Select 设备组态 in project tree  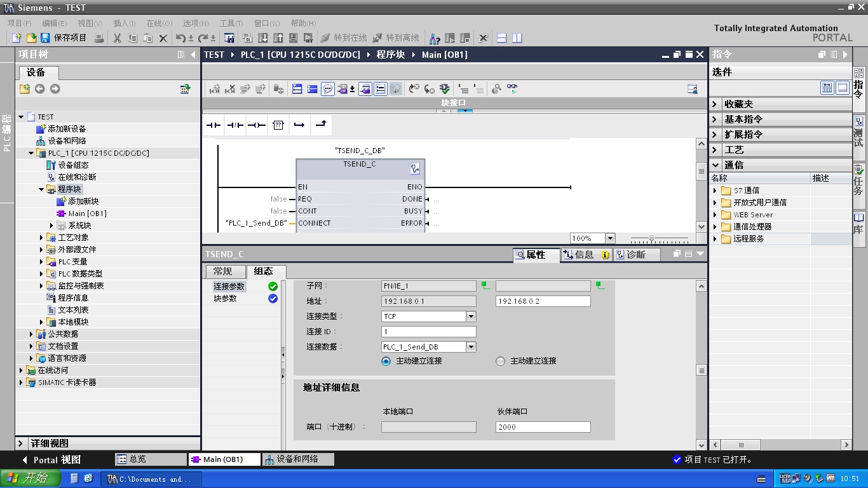pyautogui.click(x=73, y=165)
